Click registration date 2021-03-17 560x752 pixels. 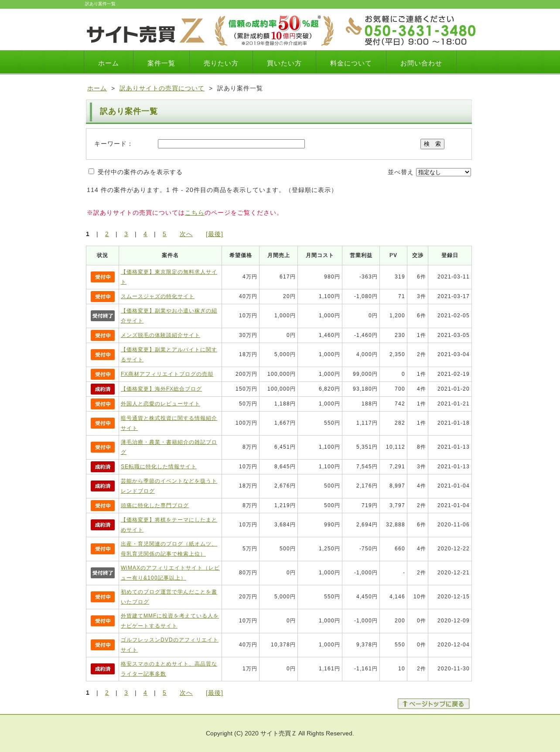click(453, 297)
